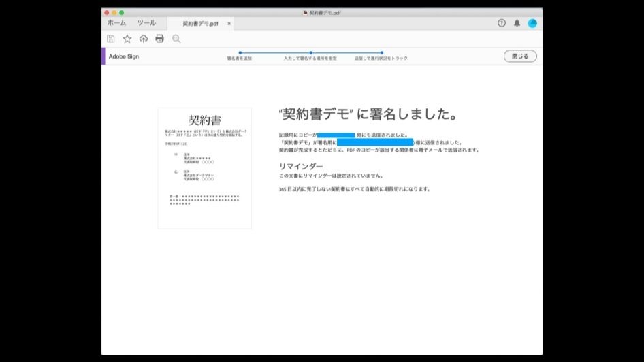This screenshot has height=362, width=644.
Task: Click the 閉じる button
Action: [x=520, y=56]
